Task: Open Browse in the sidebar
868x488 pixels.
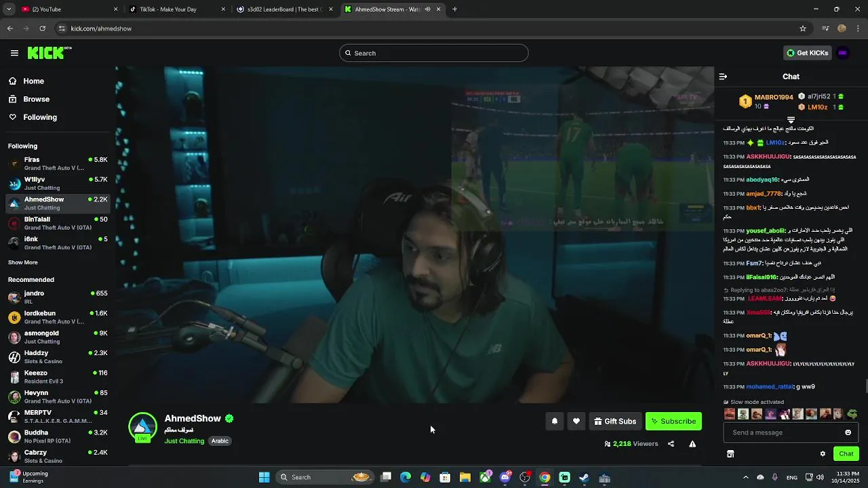Action: coord(36,99)
